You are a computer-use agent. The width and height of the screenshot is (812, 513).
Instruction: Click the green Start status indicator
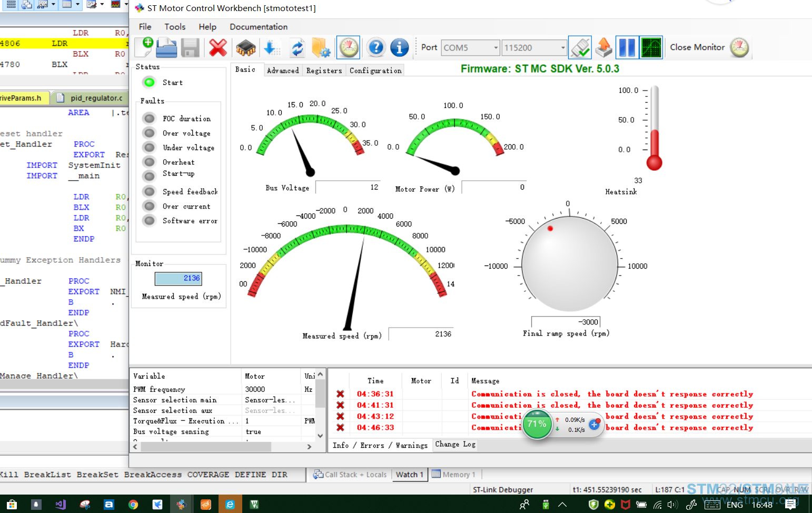tap(150, 82)
